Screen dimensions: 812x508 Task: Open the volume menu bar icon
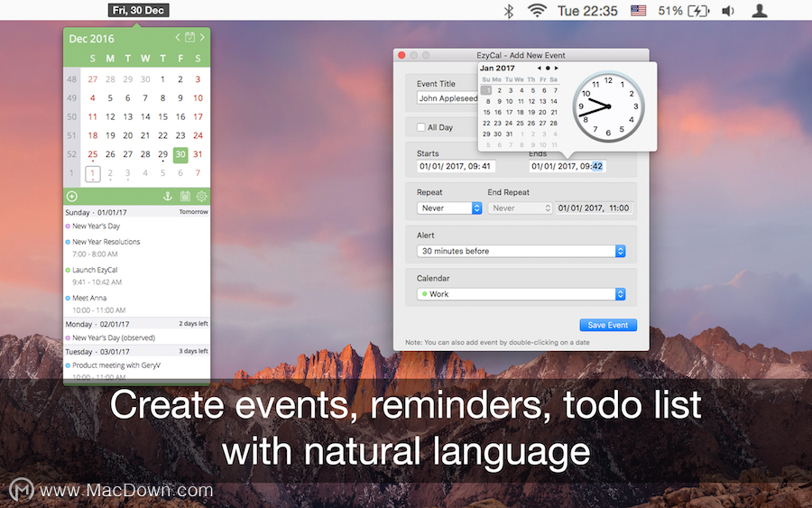pos(728,11)
